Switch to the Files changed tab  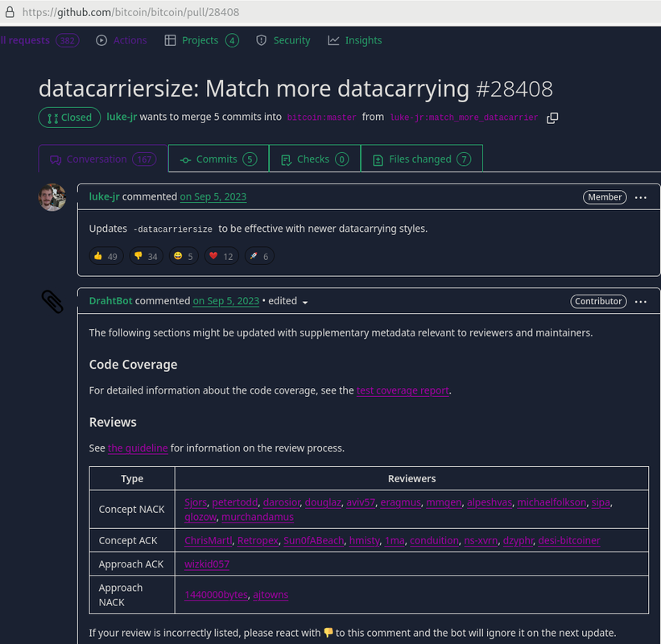(x=422, y=159)
